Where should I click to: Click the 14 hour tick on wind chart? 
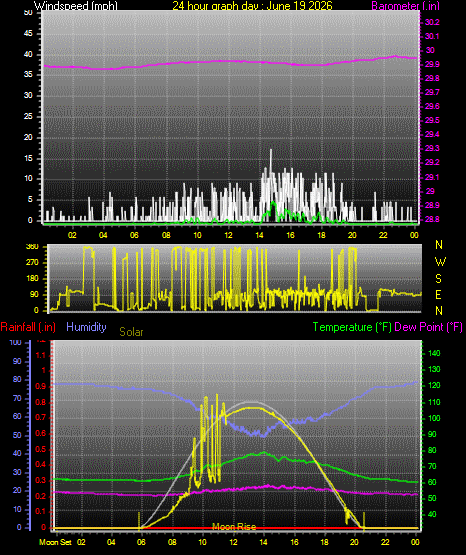259,235
